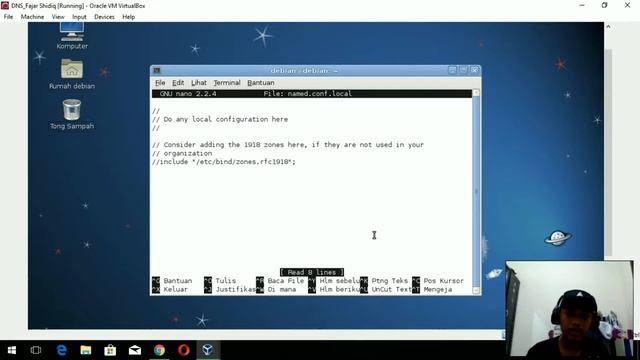Click the Mengeja shortcut in nano footer
Viewport: 640px width, 360px height.
(x=432, y=289)
